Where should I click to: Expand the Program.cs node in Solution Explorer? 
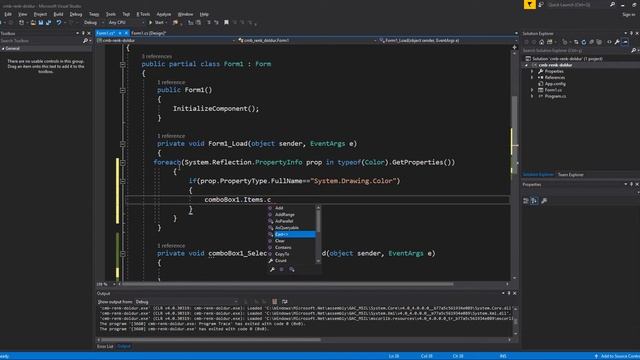532,96
